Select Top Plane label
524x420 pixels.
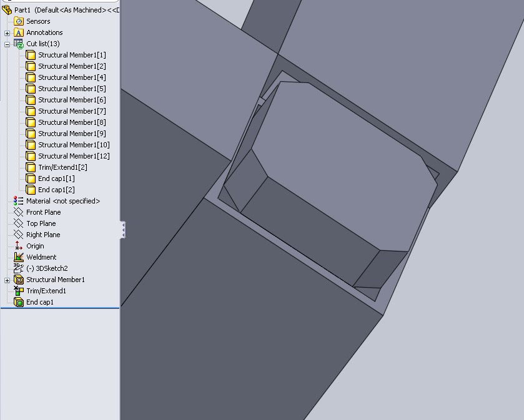pos(41,223)
